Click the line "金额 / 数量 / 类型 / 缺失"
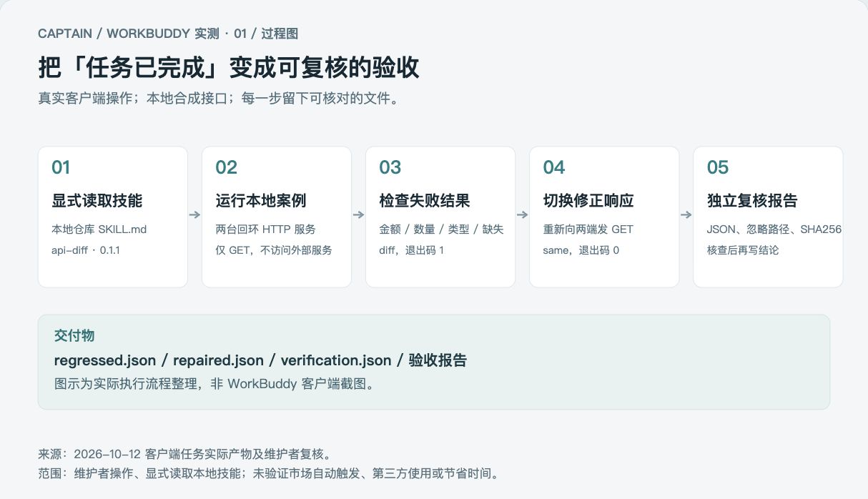This screenshot has width=868, height=499. point(441,229)
